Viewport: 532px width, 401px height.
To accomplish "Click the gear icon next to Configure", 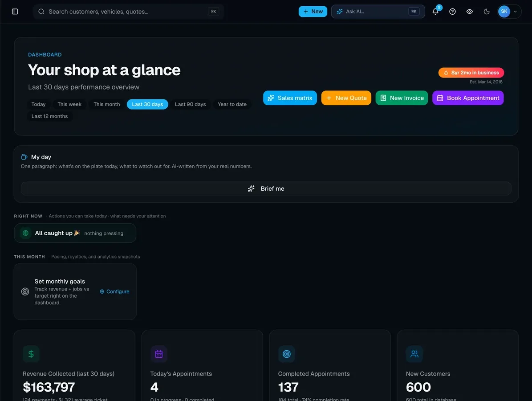I will click(102, 291).
